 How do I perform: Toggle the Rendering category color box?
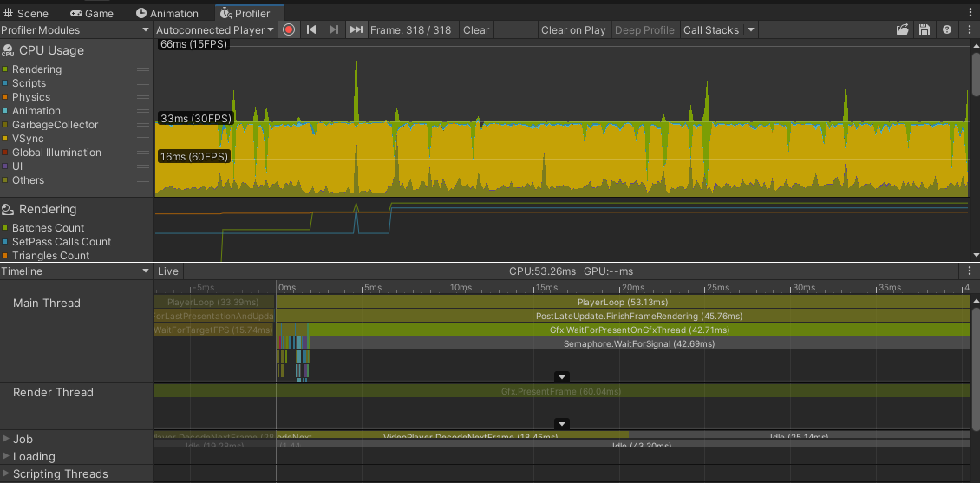[5, 69]
